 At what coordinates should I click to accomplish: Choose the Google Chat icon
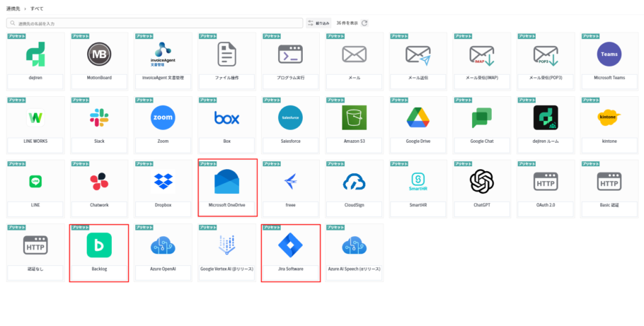[482, 118]
